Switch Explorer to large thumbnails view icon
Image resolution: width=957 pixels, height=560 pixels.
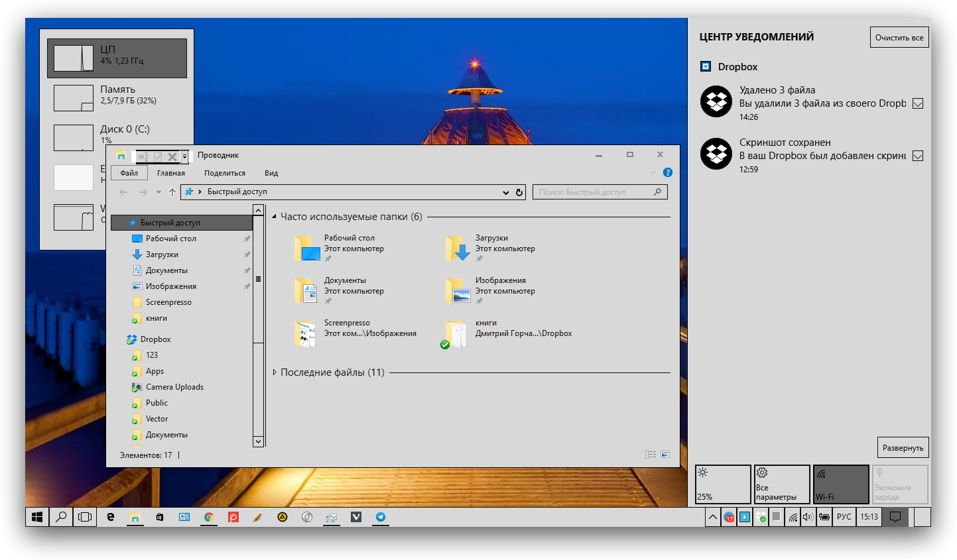tap(665, 455)
